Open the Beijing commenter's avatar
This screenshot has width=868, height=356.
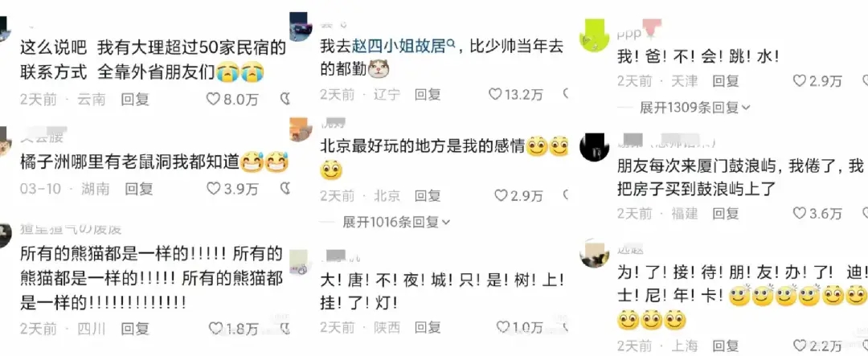(x=301, y=130)
